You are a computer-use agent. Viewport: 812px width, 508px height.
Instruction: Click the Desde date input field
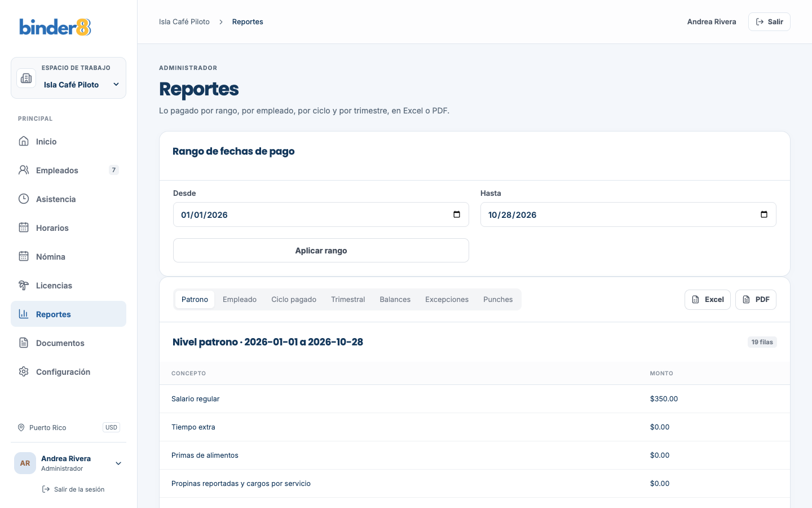click(321, 214)
